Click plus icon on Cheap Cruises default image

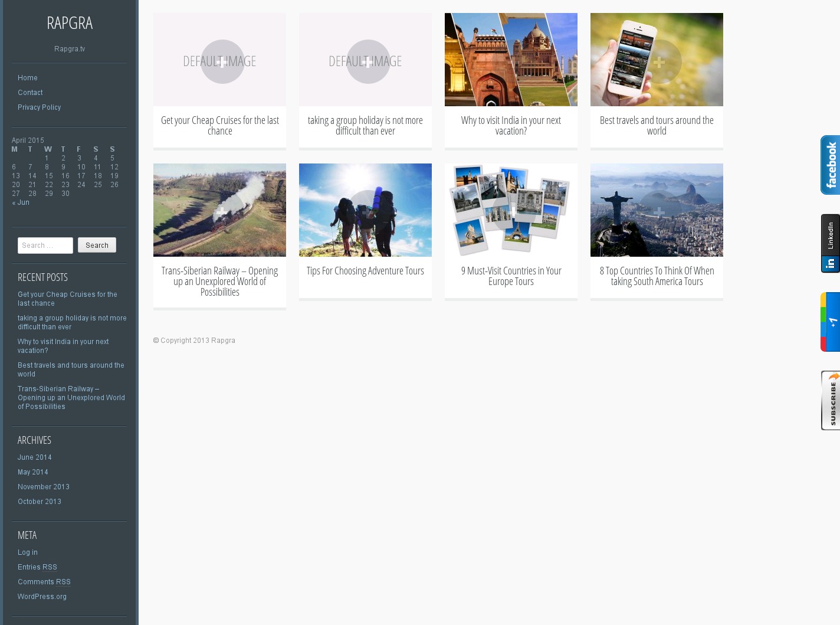click(222, 61)
